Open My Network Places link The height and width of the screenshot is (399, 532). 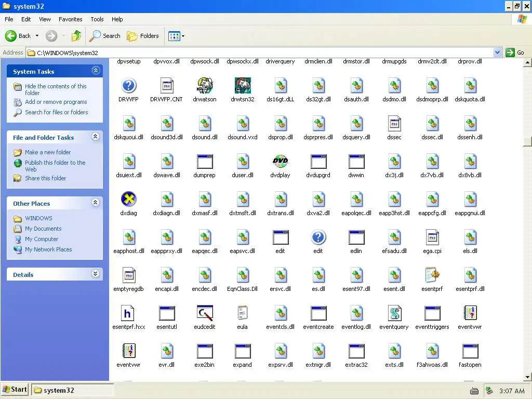click(x=48, y=249)
